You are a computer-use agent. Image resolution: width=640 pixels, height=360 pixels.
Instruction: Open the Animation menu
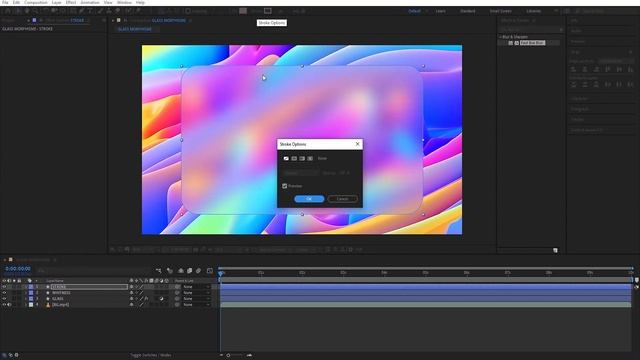(90, 2)
